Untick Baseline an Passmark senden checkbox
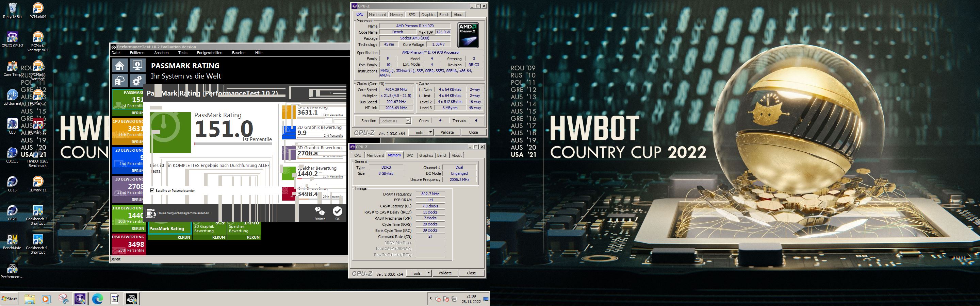Viewport: 980px width, 306px height. click(152, 190)
